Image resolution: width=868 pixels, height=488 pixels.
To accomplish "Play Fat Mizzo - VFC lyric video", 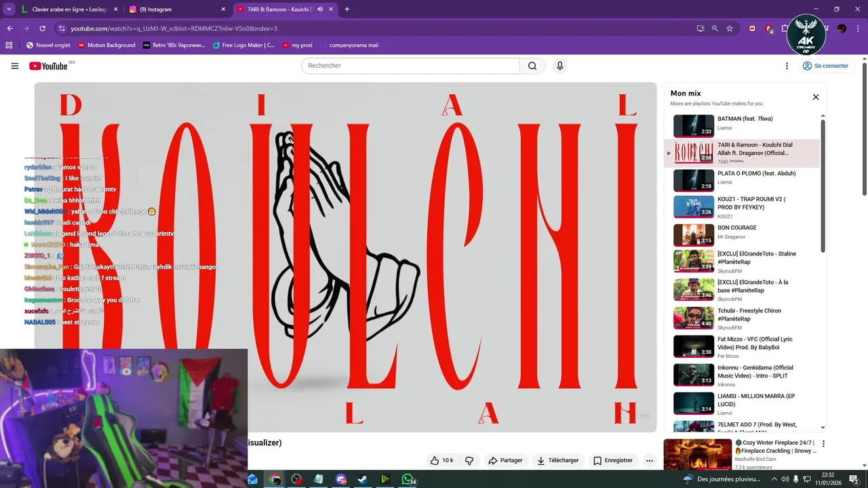I will pyautogui.click(x=742, y=346).
